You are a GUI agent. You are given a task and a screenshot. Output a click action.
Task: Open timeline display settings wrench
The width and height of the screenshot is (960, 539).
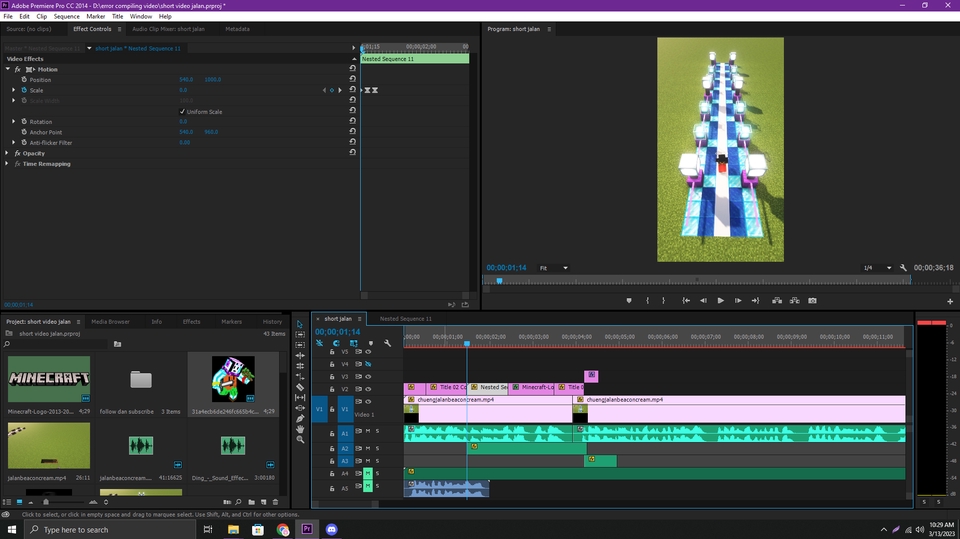point(388,344)
